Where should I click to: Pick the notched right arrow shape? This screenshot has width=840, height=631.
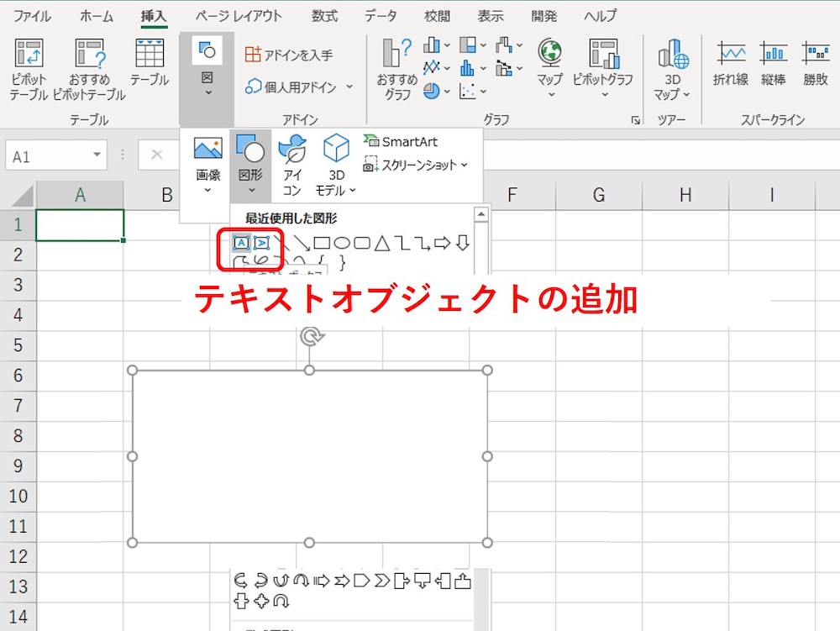pyautogui.click(x=342, y=580)
